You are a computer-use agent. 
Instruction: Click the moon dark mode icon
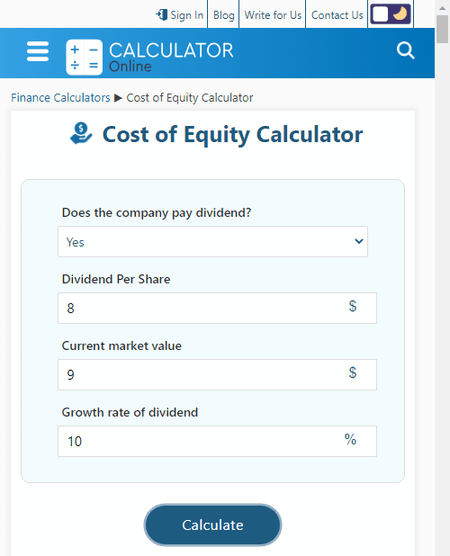point(400,14)
